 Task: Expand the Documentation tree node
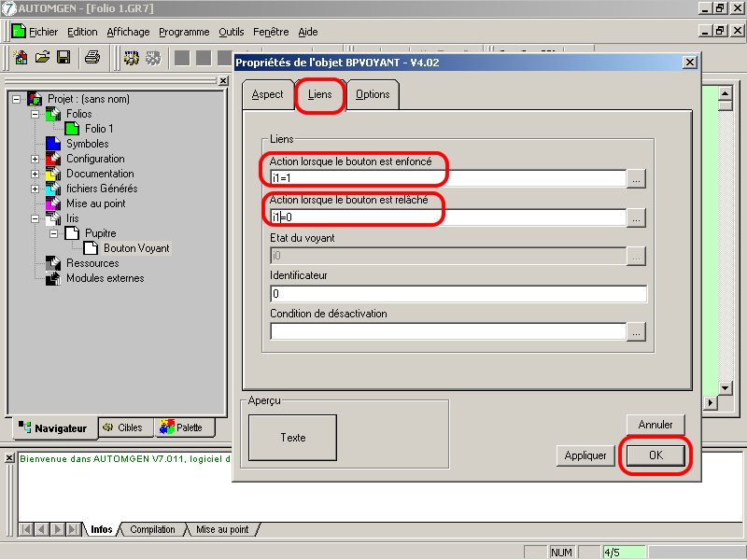click(35, 174)
